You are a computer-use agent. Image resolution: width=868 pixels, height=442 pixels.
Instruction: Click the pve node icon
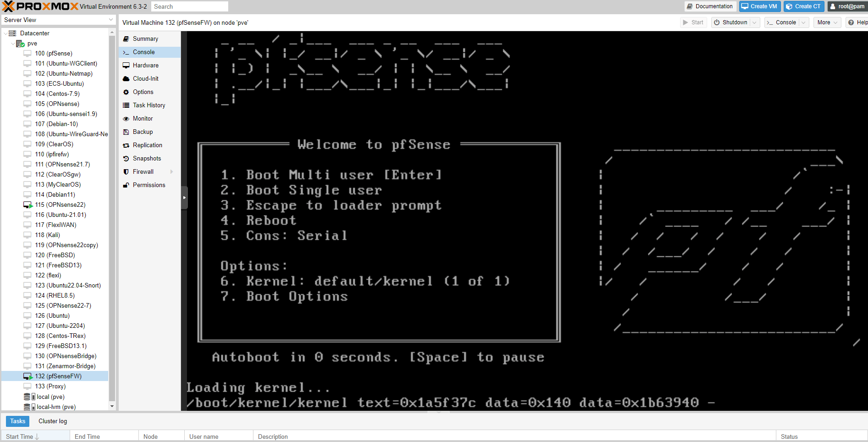tap(20, 44)
